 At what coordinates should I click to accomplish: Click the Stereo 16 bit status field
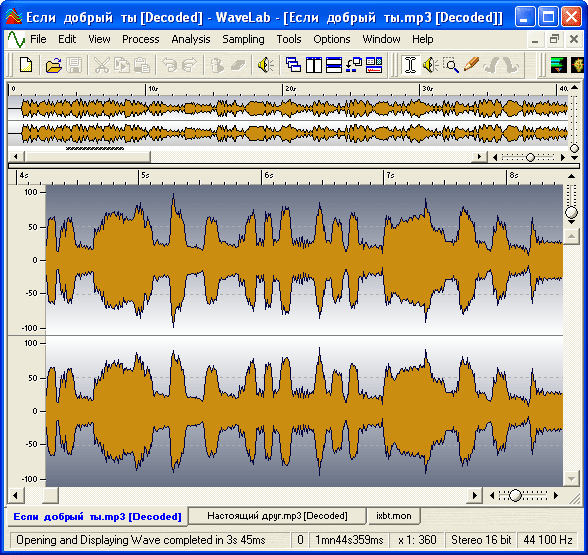click(x=481, y=540)
